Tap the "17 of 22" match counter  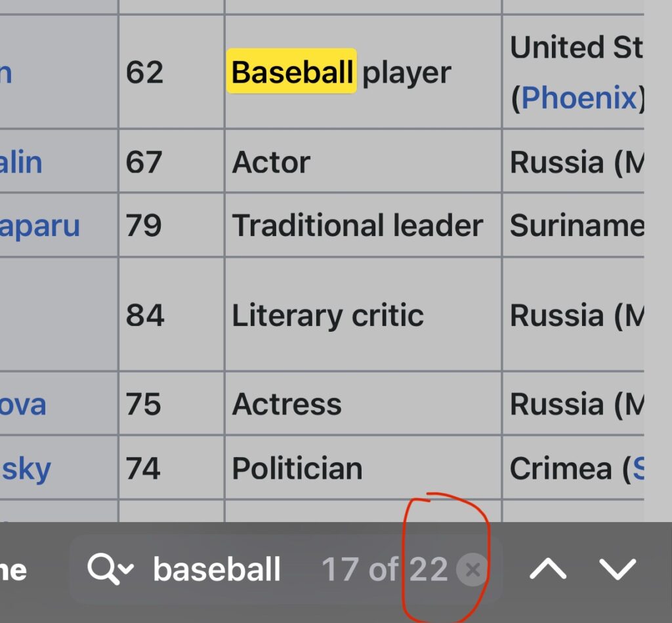pyautogui.click(x=384, y=570)
